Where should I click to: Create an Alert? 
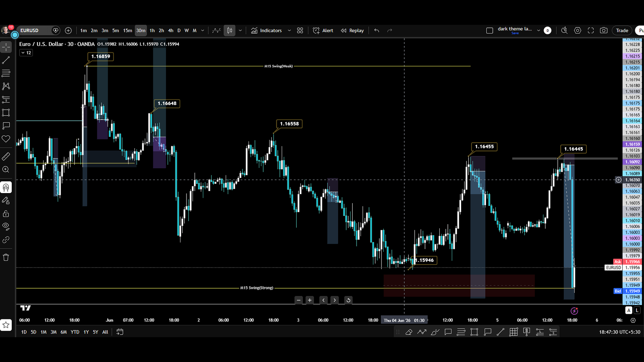click(323, 31)
